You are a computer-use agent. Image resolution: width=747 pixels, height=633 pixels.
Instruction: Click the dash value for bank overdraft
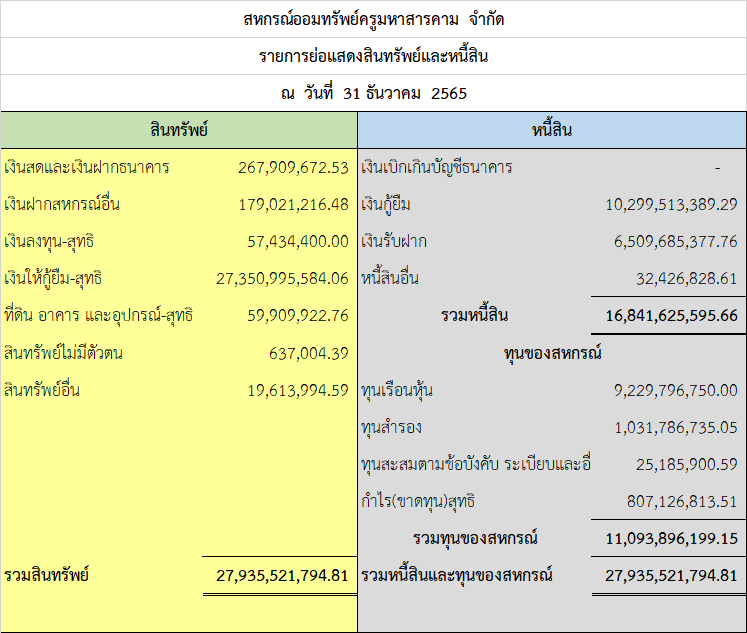(717, 168)
